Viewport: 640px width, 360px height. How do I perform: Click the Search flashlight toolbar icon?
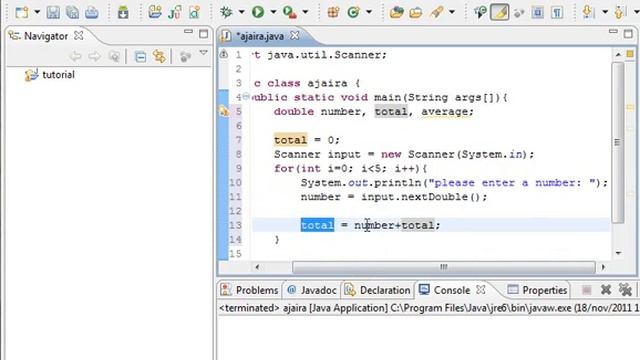436,12
